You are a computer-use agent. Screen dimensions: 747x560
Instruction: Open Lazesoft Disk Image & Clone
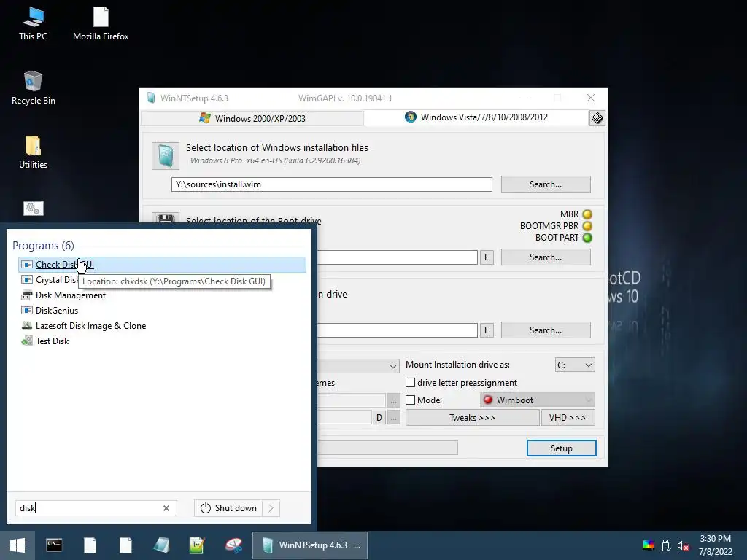tap(90, 326)
